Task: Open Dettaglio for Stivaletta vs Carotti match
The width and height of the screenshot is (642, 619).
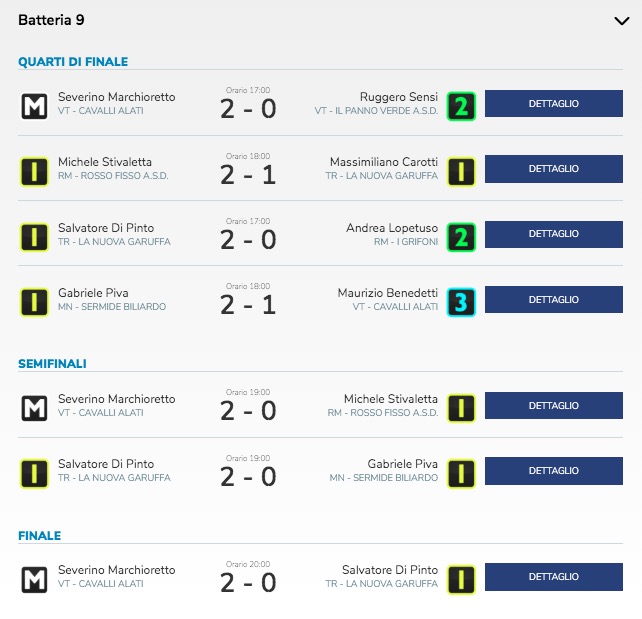Action: coord(554,169)
